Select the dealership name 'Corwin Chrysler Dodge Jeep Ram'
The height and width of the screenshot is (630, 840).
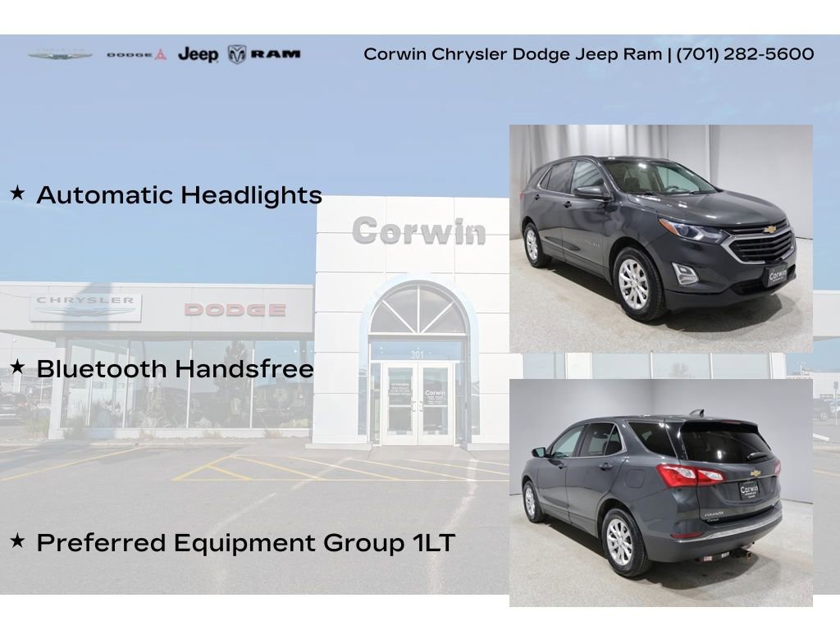[513, 54]
